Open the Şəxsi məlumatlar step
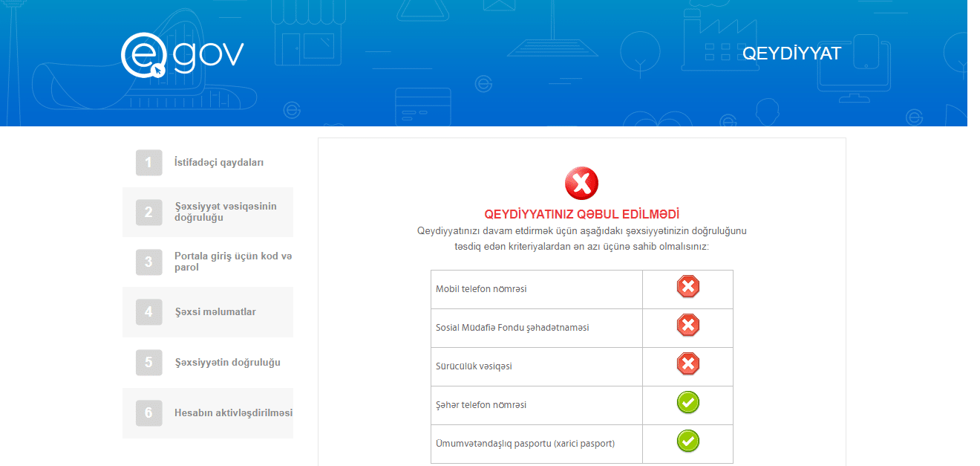 click(x=215, y=312)
